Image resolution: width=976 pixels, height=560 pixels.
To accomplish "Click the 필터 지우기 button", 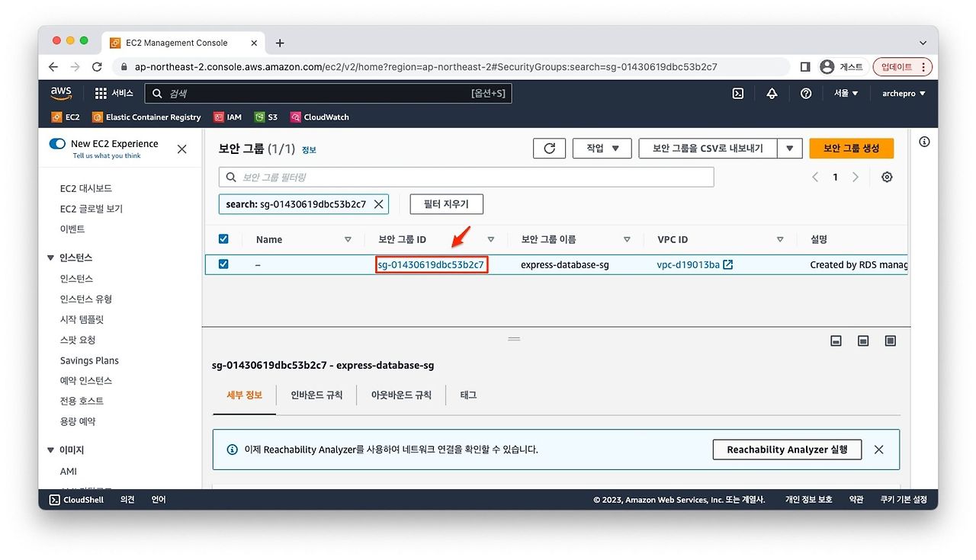I will tap(446, 204).
